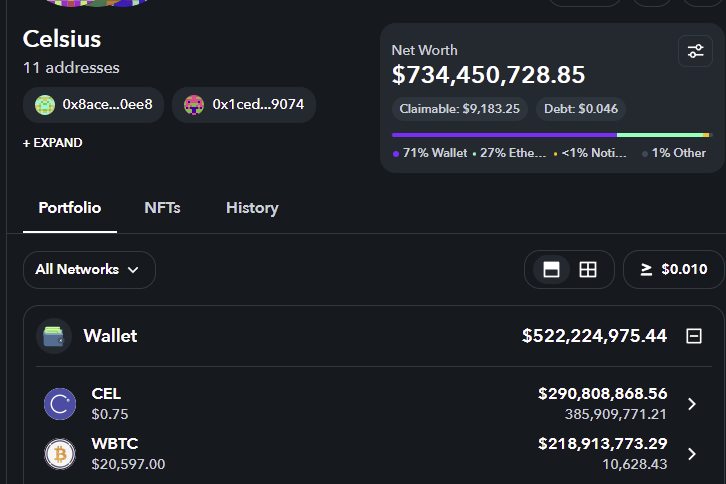
Task: Click the Net Worth label
Action: pos(425,50)
